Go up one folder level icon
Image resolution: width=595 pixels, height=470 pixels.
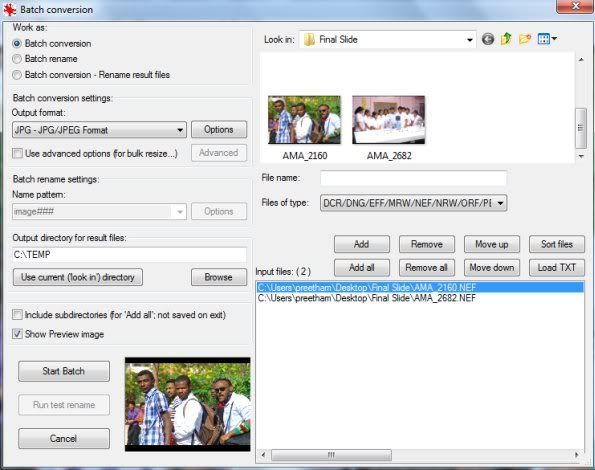click(x=506, y=39)
